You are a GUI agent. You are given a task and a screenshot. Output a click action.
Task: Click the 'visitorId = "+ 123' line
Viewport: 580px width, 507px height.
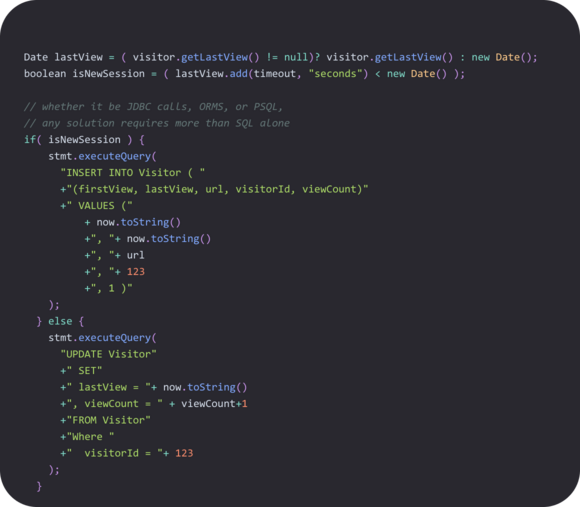[127, 453]
